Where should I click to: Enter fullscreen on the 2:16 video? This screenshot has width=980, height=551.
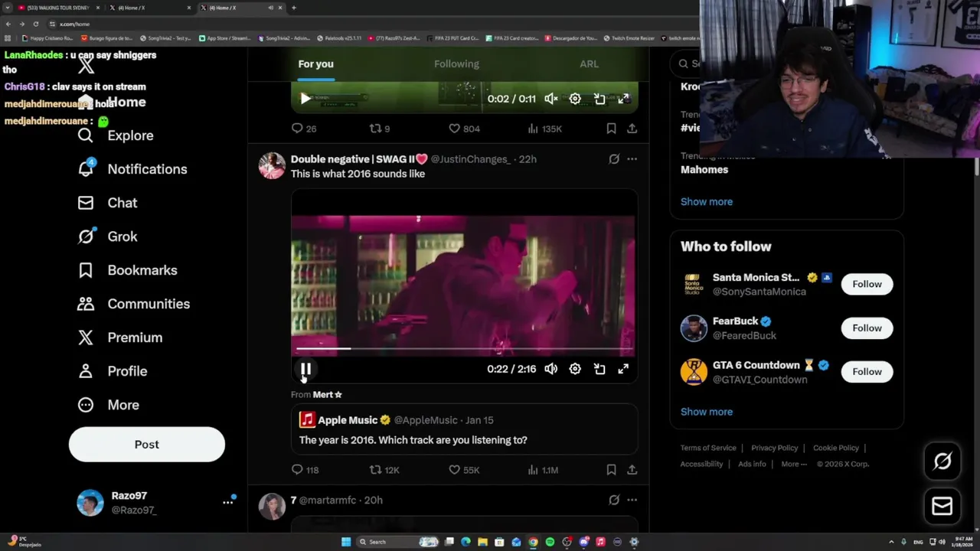tap(623, 369)
